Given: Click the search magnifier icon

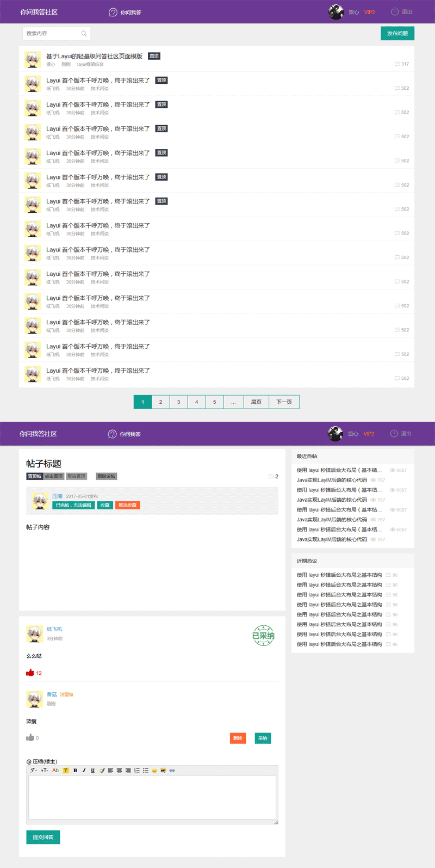Looking at the screenshot, I should [84, 34].
